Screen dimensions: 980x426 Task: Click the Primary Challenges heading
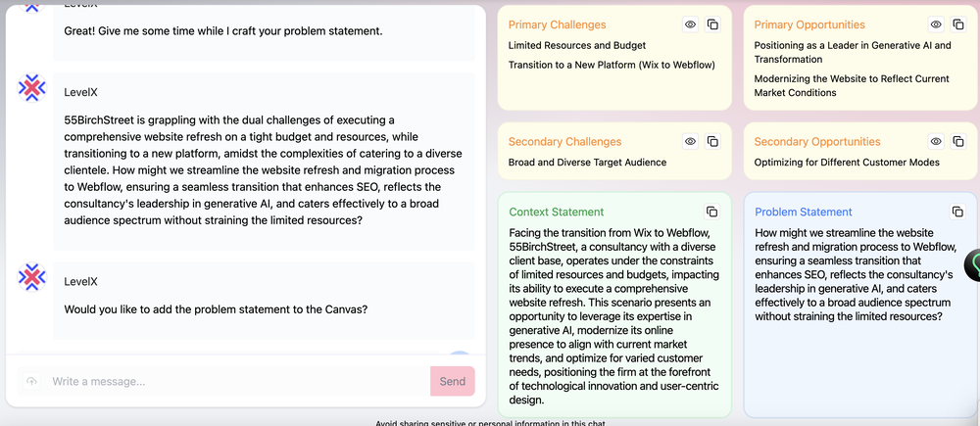pyautogui.click(x=557, y=24)
